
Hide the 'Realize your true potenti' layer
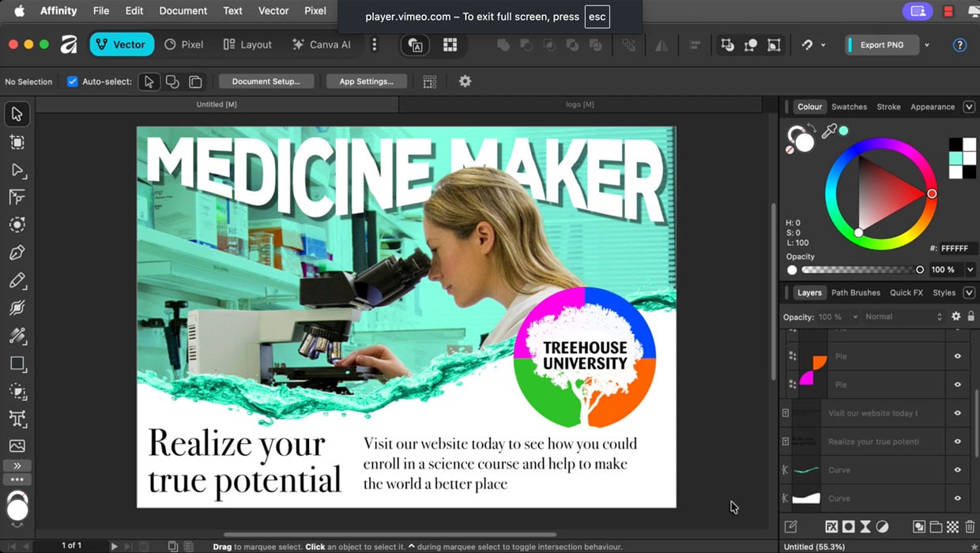pyautogui.click(x=957, y=442)
